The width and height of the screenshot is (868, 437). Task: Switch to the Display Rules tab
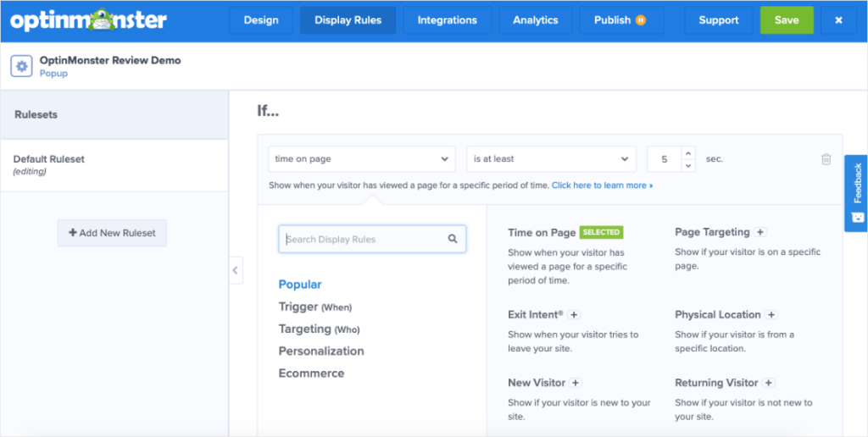[348, 20]
